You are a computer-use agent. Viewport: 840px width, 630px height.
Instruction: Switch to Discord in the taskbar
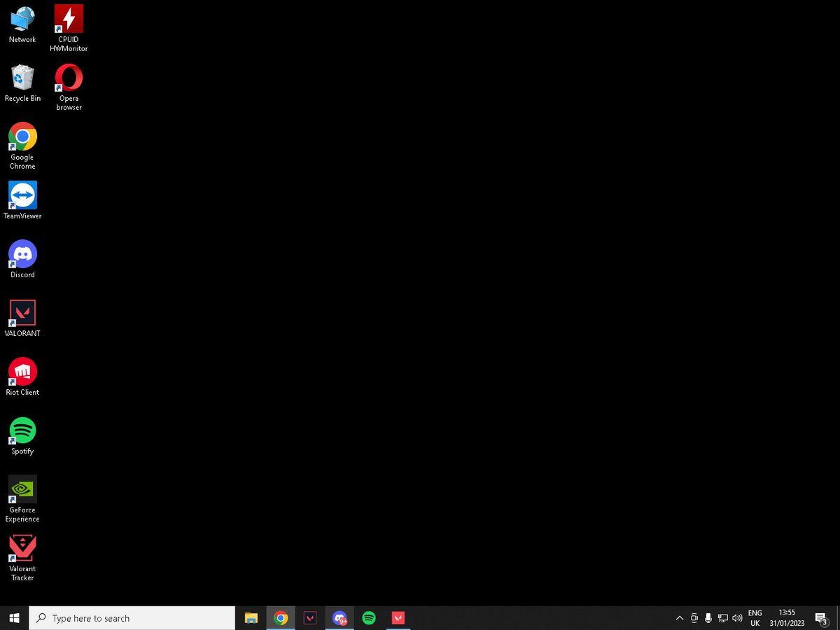coord(339,618)
